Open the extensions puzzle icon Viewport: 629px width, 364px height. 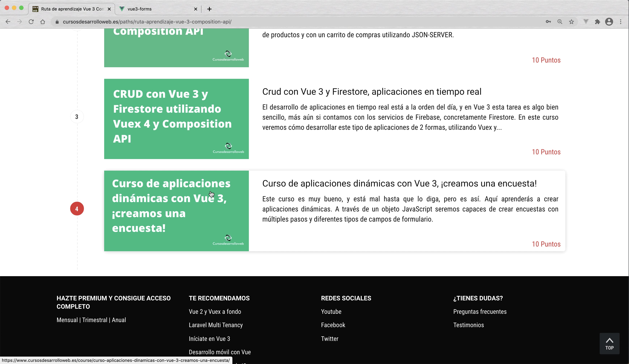pyautogui.click(x=598, y=22)
